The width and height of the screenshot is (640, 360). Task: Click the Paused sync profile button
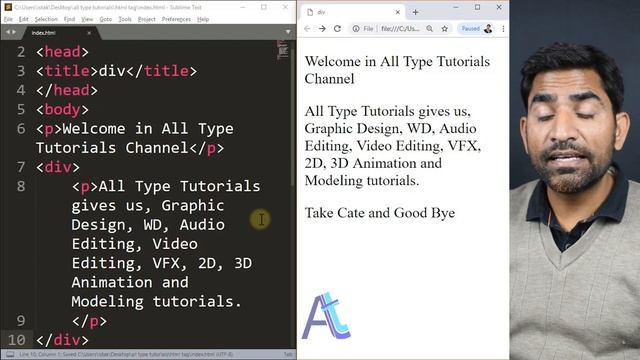[476, 29]
